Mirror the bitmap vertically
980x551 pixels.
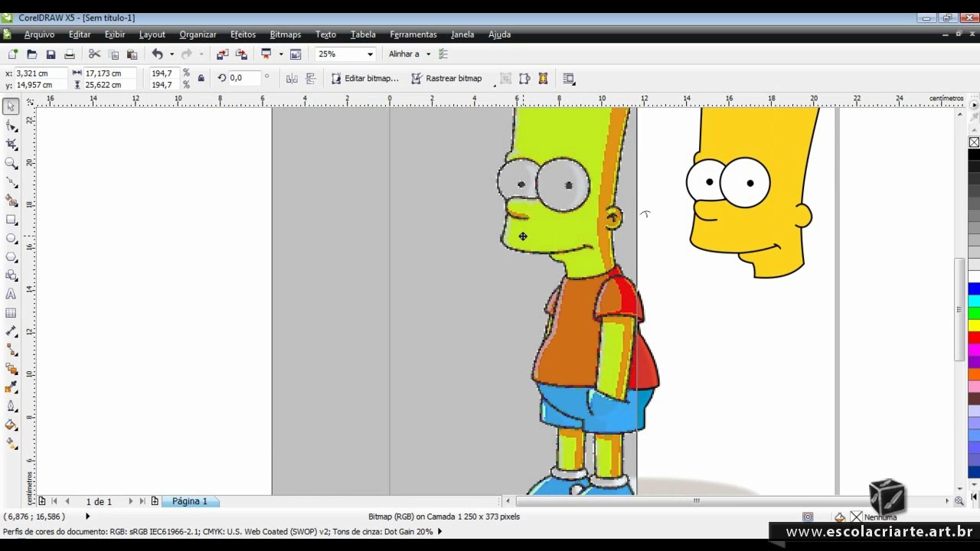311,79
